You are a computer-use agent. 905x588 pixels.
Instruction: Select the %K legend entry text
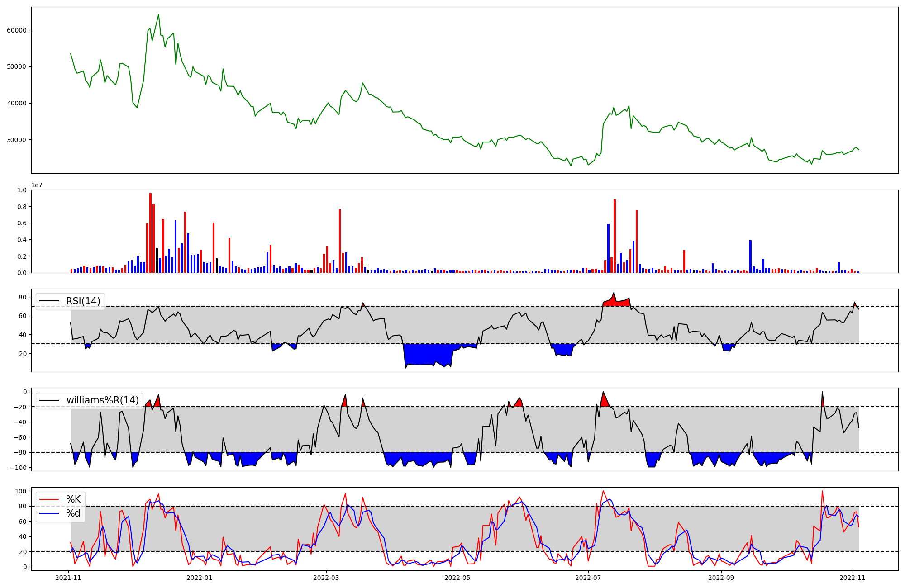coord(73,499)
